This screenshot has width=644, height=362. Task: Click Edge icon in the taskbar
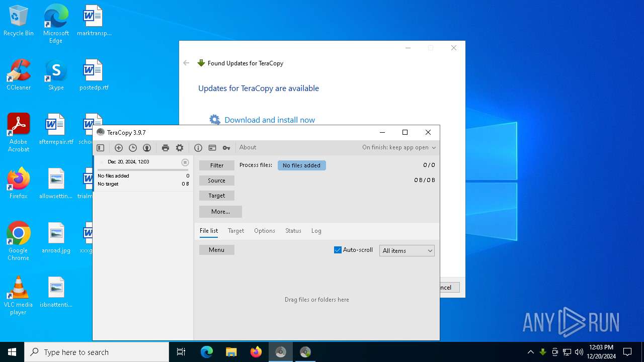[x=207, y=352]
